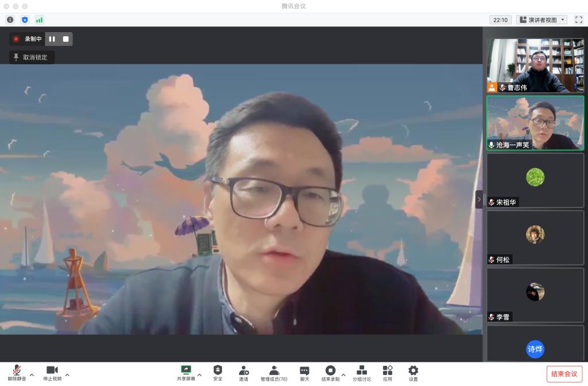Open 设置 settings gear
Screen dimensions: 588x386
click(x=413, y=373)
